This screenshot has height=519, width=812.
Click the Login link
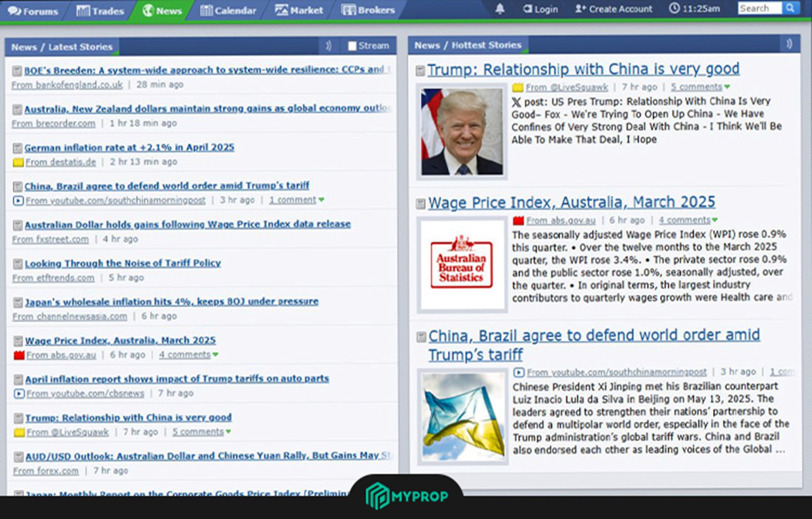540,9
